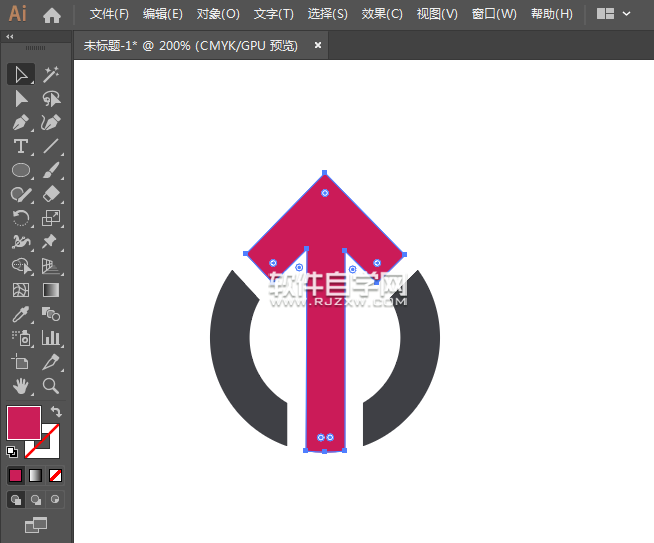
Task: Select the Magic Wand tool
Action: click(51, 74)
